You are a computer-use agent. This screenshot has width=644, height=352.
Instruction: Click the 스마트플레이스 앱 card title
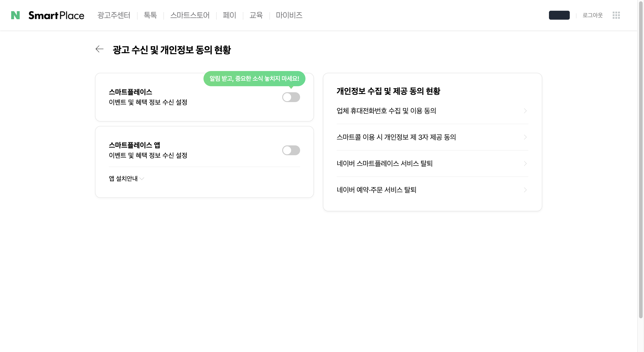(134, 145)
